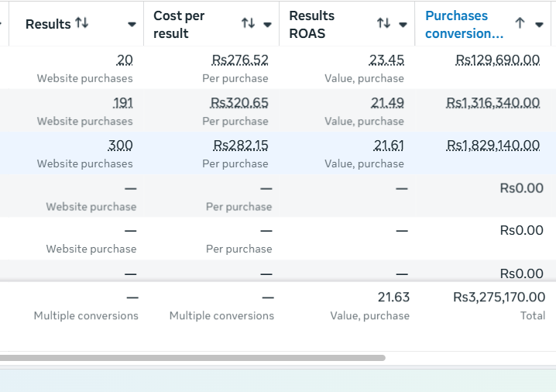The image size is (556, 392).
Task: Open the 20 website purchases result value
Action: 125,60
